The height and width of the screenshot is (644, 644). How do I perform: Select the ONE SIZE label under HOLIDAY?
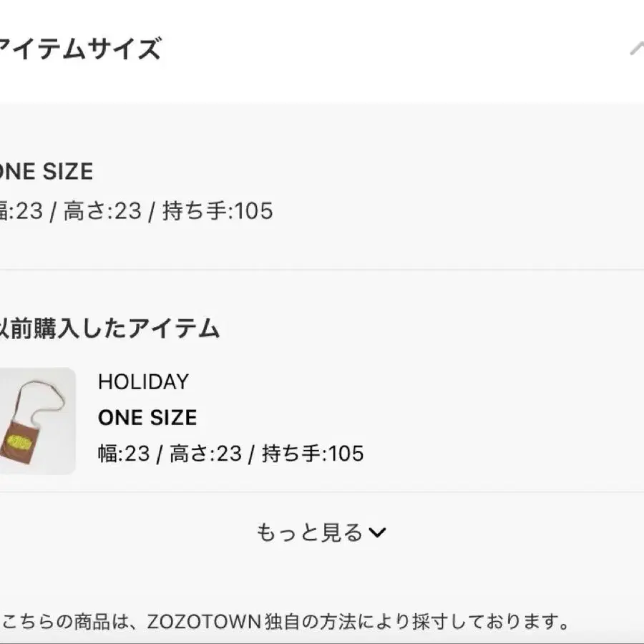[x=147, y=418]
